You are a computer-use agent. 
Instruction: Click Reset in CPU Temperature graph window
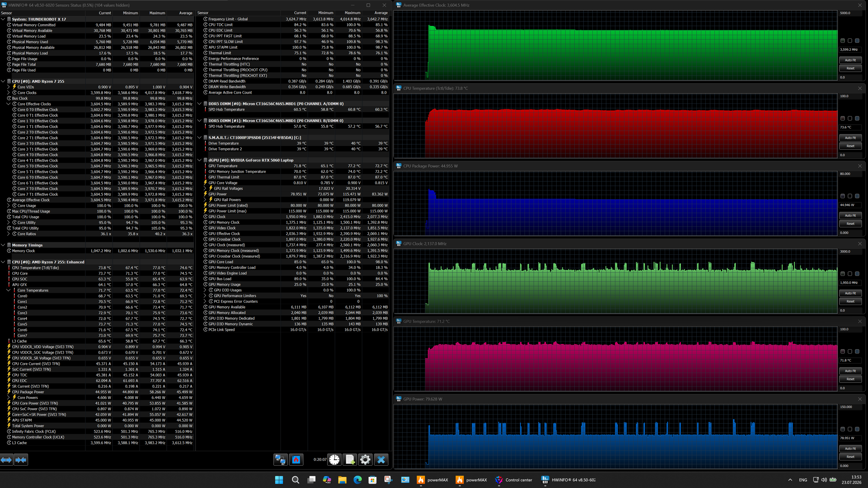[850, 146]
